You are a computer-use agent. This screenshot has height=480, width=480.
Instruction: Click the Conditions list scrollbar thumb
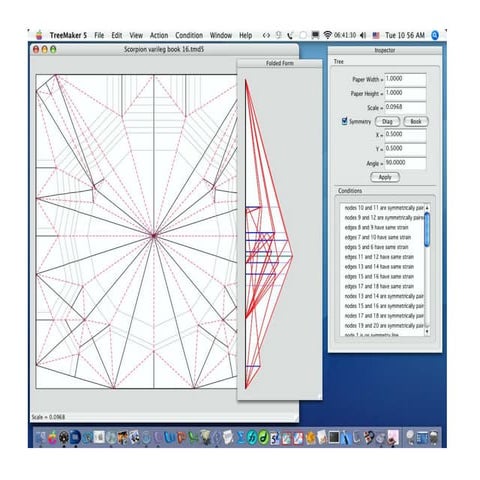[x=427, y=230]
